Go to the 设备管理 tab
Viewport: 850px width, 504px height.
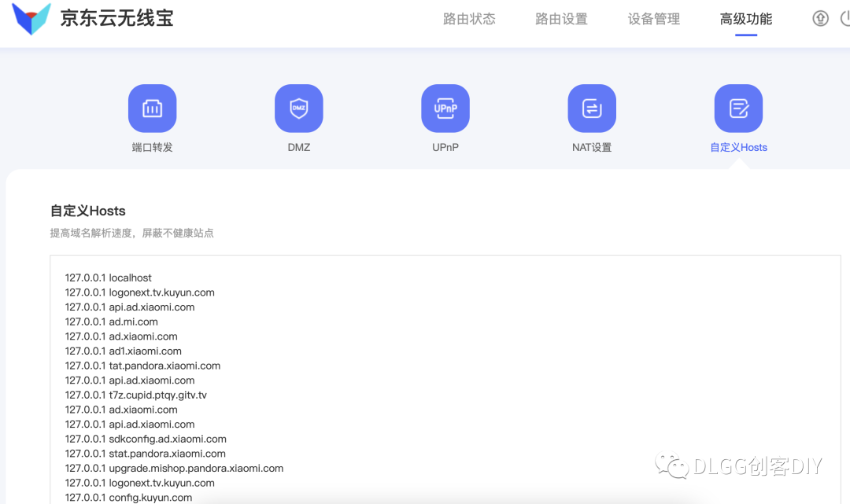(x=653, y=20)
